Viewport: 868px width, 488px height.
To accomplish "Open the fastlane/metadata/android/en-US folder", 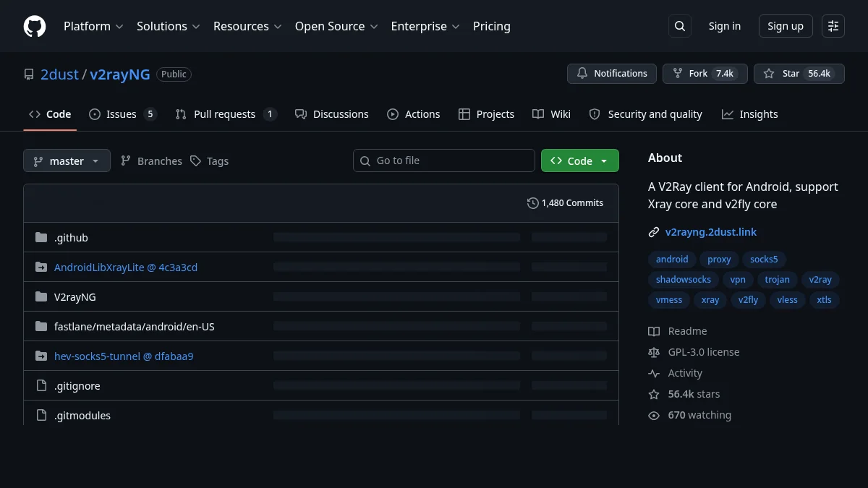I will [135, 327].
